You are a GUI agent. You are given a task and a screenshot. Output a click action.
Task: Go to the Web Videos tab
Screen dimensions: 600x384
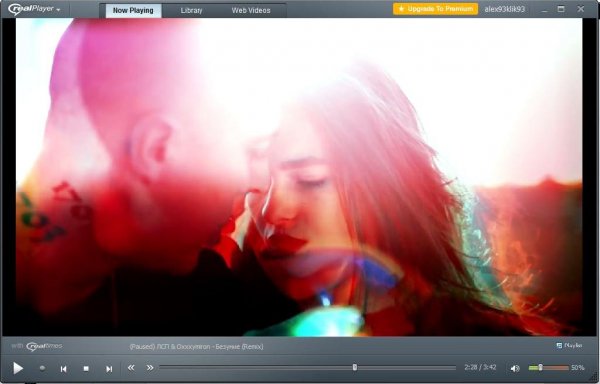tap(251, 11)
